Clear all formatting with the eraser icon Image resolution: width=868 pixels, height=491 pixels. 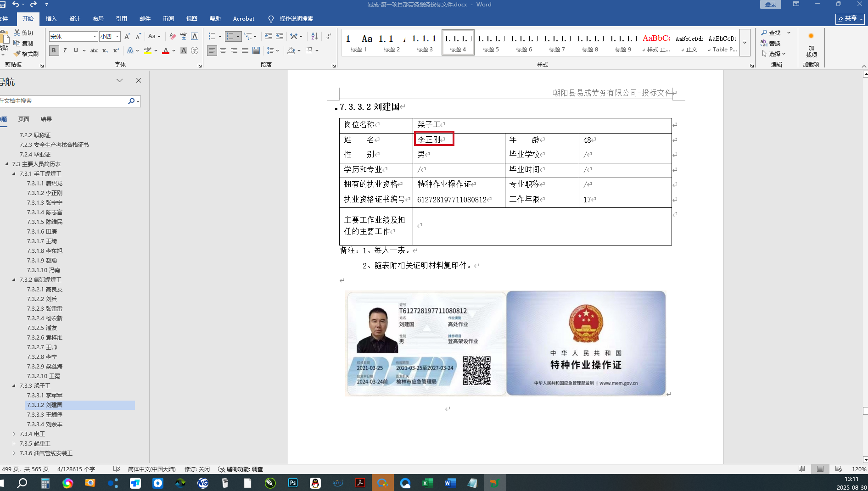coord(173,36)
